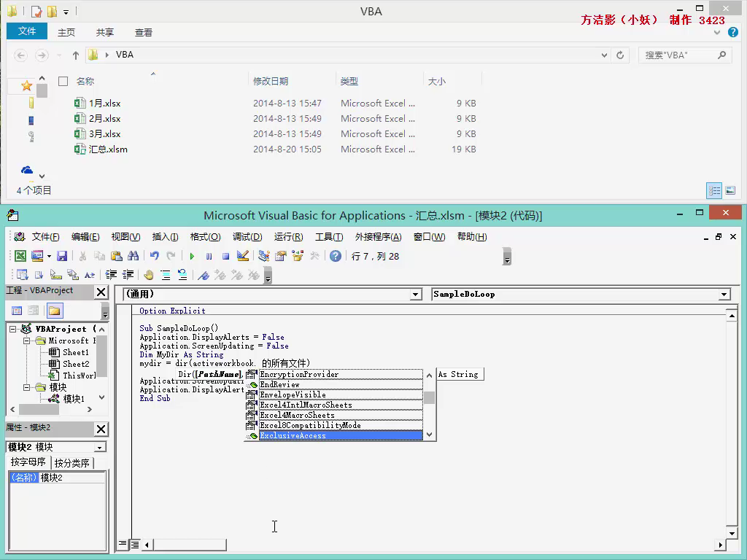
Task: Refresh the VBA folder in Explorer
Action: tap(620, 55)
